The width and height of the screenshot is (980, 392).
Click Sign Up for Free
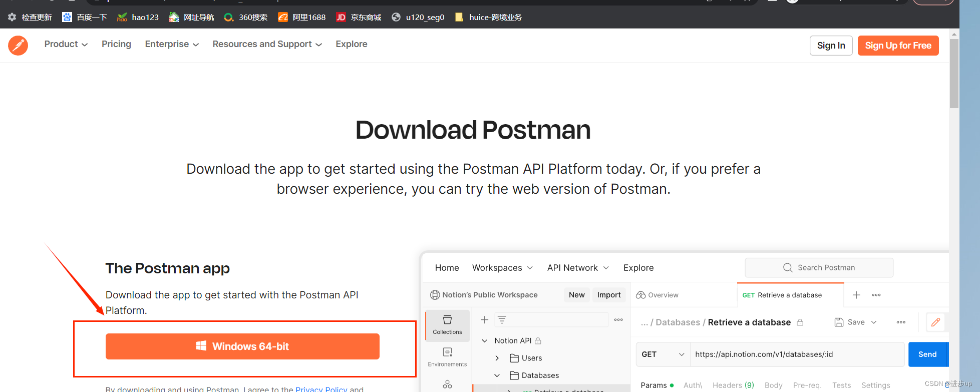898,46
